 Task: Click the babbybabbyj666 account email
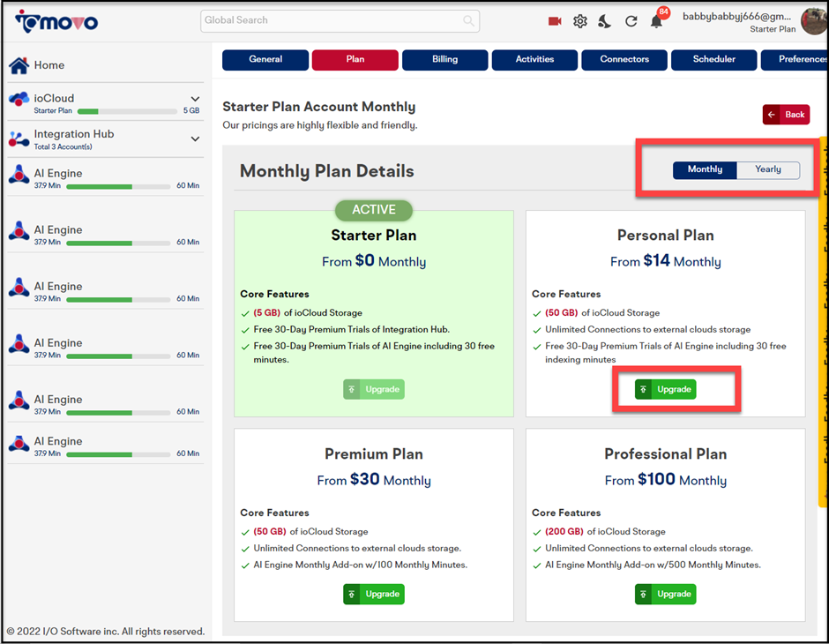coord(736,17)
